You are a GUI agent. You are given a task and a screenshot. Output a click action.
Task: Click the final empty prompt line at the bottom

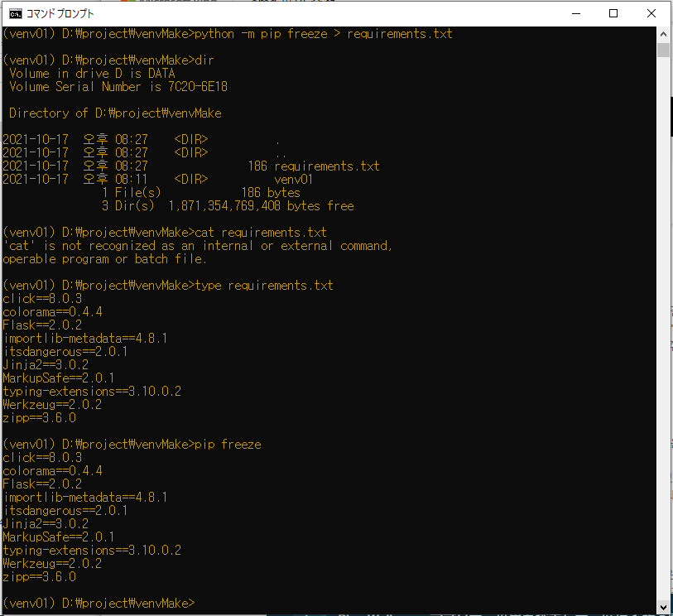click(x=99, y=603)
